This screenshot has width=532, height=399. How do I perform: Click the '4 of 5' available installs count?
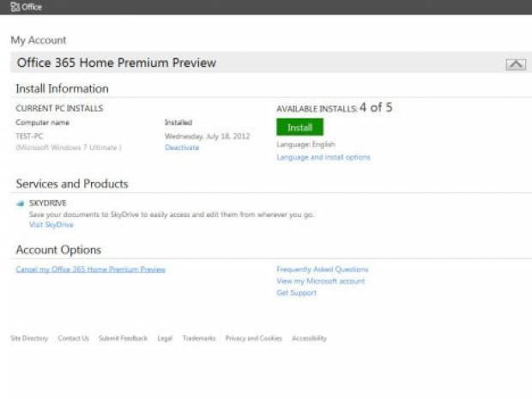click(x=376, y=107)
